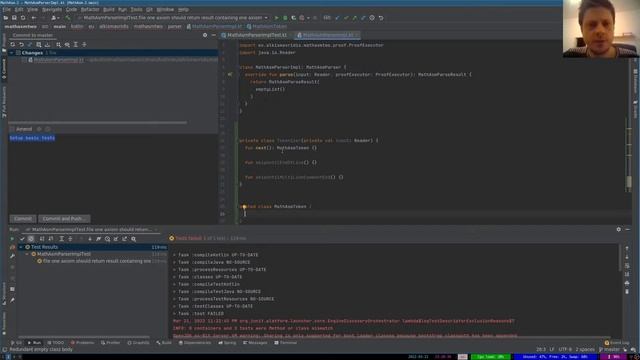This screenshot has height=360, width=640.
Task: Click the Show Diff icon in Commit toolbar
Action: [x=30, y=44]
